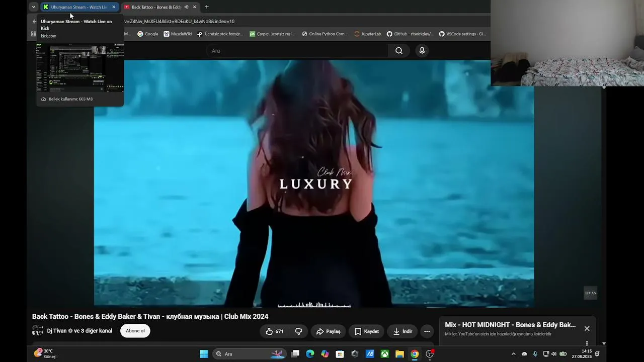Dislike the video with thumbs down
This screenshot has width=644, height=362.
click(298, 331)
